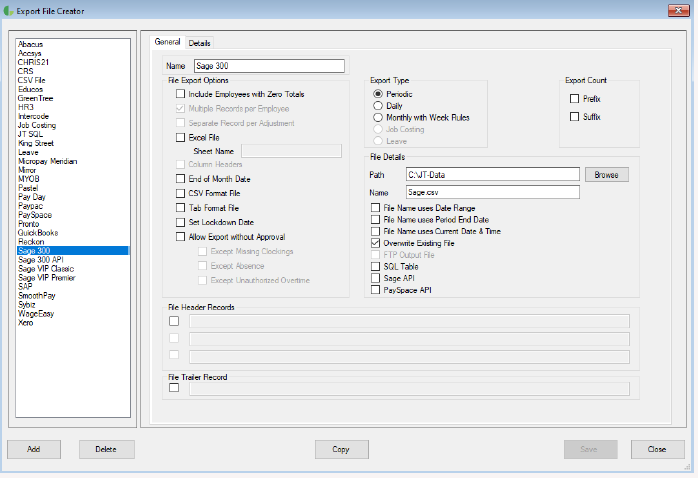Image resolution: width=698 pixels, height=478 pixels.
Task: Click the export Name field showing Sage 300
Action: tap(269, 66)
